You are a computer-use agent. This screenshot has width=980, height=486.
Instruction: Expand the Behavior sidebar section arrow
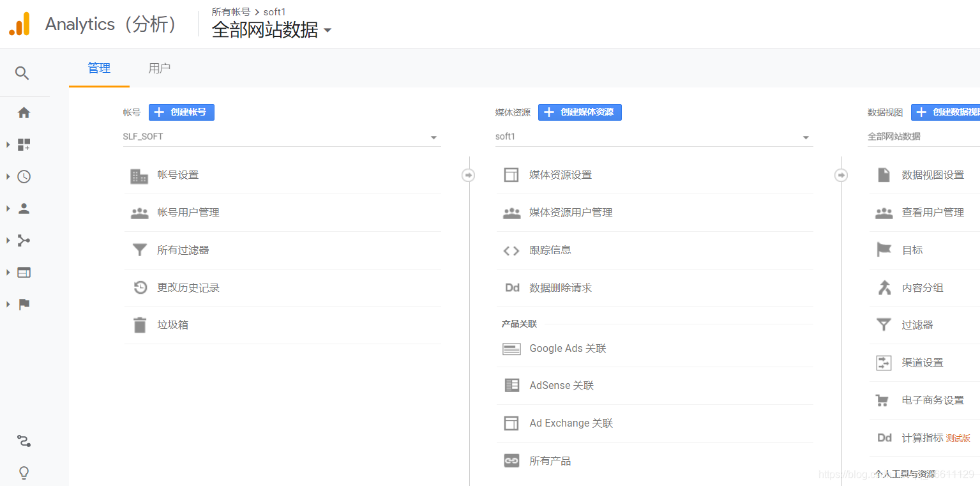8,273
